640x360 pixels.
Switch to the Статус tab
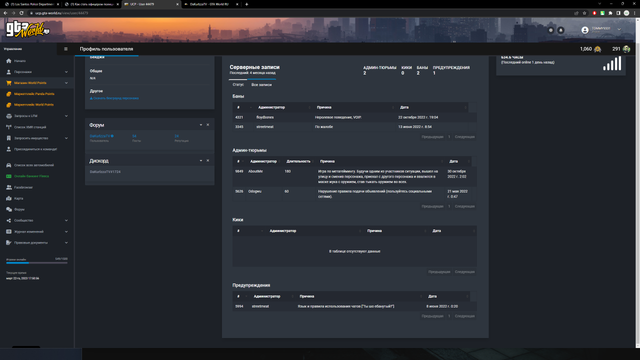238,84
